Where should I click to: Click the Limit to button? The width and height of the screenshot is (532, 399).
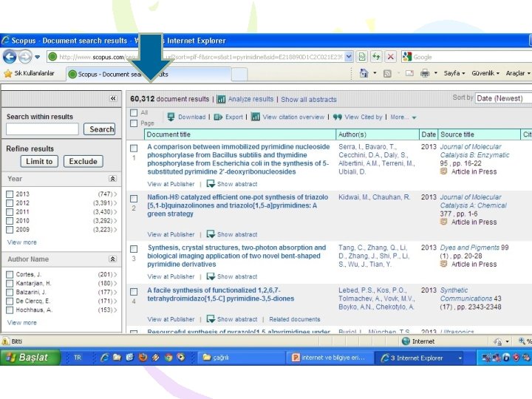39,162
